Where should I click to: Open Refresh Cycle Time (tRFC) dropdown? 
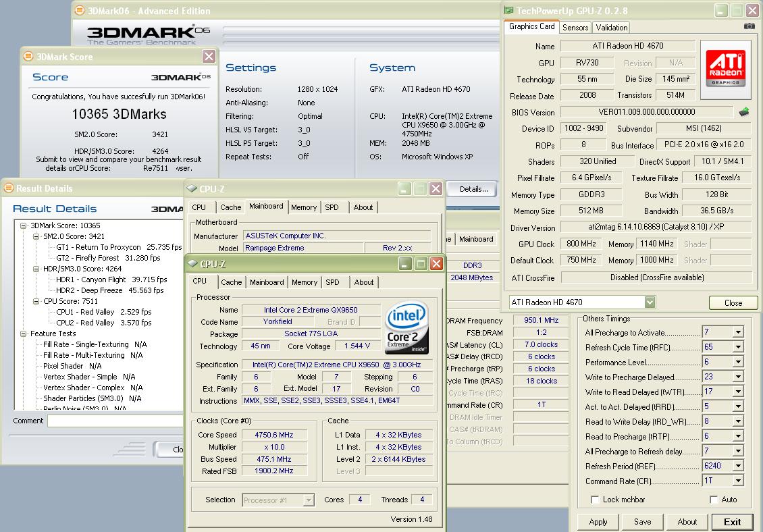738,347
